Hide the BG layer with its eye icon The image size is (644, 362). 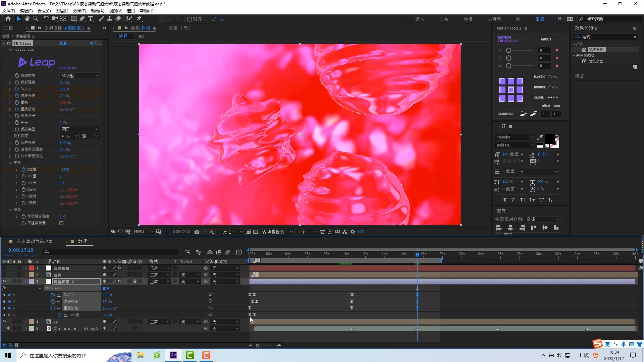click(4, 322)
